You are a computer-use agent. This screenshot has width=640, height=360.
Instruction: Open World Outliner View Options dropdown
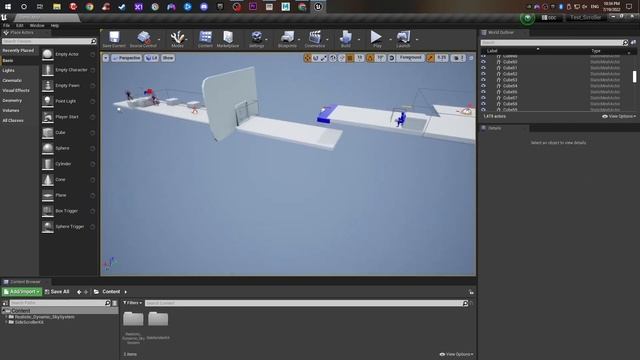click(x=619, y=116)
